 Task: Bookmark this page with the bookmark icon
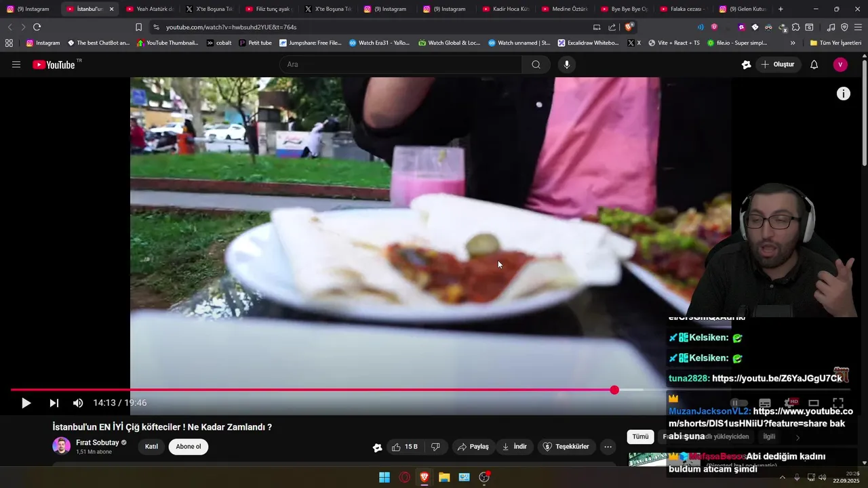(x=138, y=27)
